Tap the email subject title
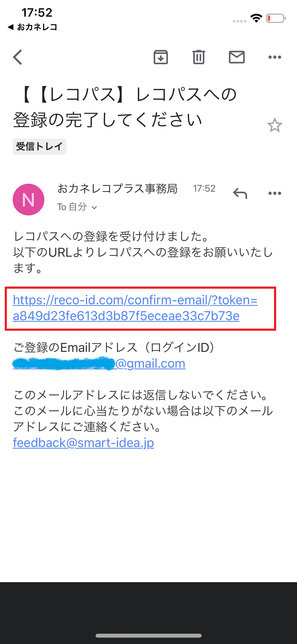 (125, 107)
